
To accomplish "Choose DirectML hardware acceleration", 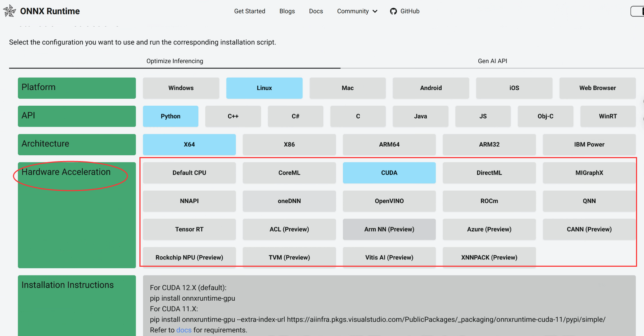I will click(489, 173).
